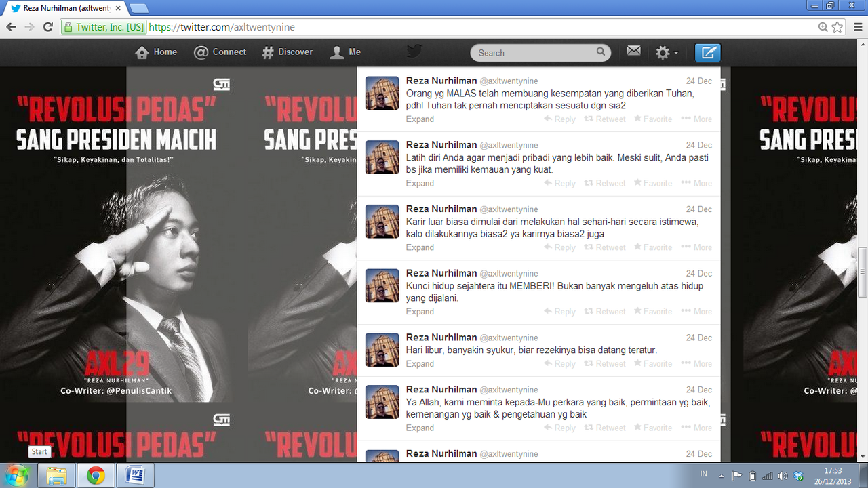Retweet the 'Orang yg MALAS' tweet
The height and width of the screenshot is (488, 868).
pyautogui.click(x=605, y=119)
